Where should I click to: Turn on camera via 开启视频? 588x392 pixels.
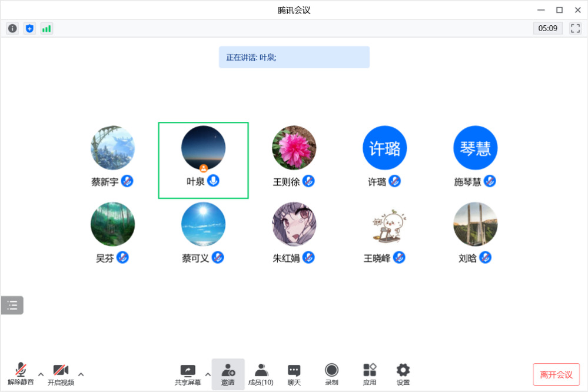tap(61, 374)
